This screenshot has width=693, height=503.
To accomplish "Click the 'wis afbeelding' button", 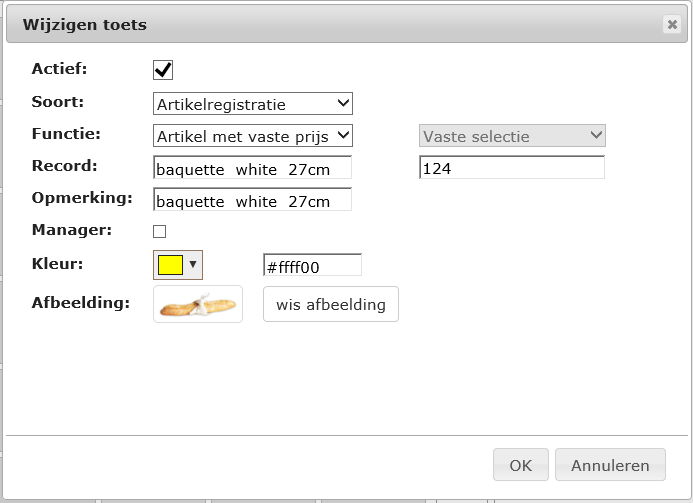I will pos(331,304).
